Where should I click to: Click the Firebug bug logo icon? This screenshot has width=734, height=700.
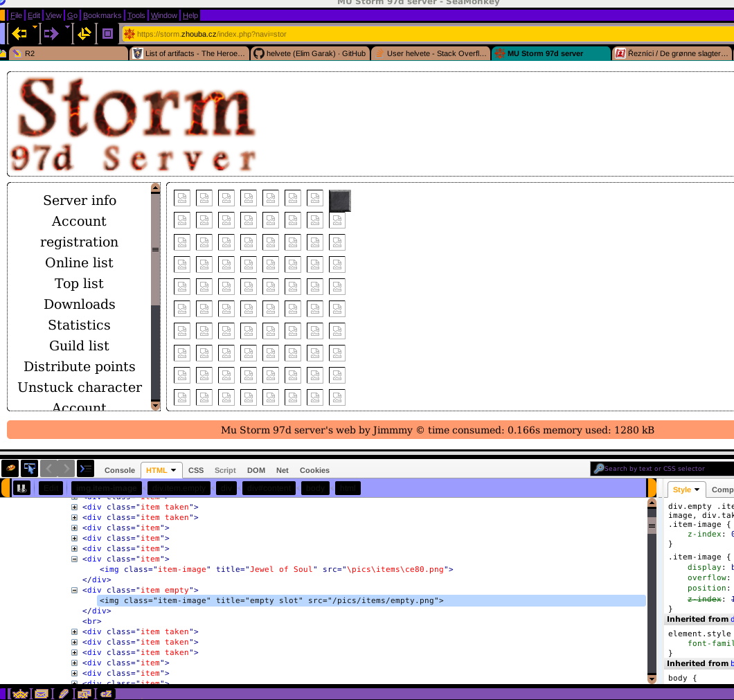click(x=11, y=469)
